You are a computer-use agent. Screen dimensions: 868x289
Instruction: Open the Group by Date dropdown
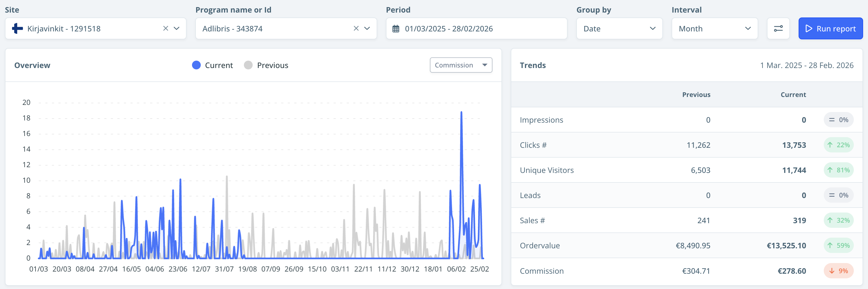(619, 29)
